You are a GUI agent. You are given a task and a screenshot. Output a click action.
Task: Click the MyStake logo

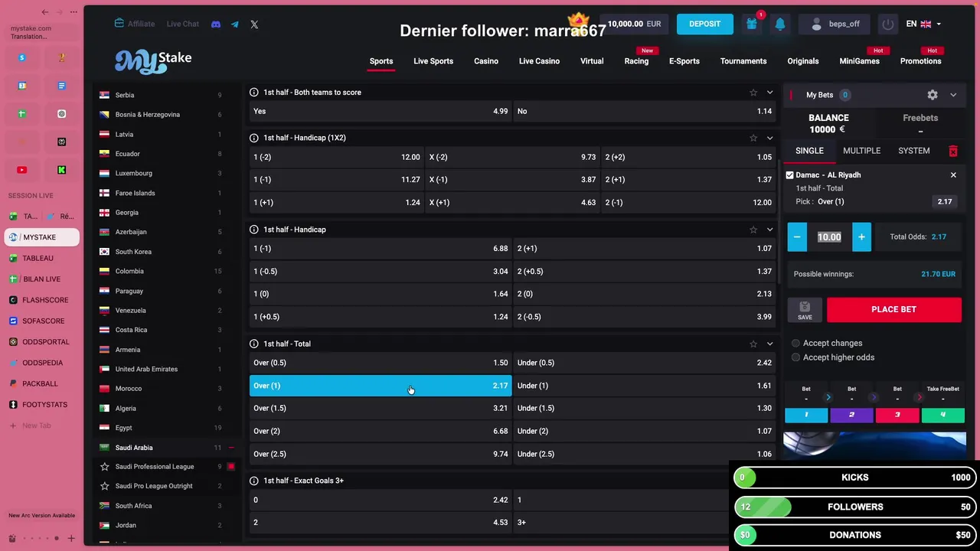153,60
